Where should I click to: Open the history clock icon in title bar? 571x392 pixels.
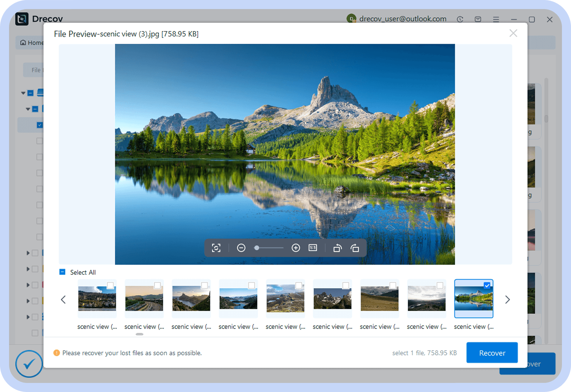pos(460,19)
